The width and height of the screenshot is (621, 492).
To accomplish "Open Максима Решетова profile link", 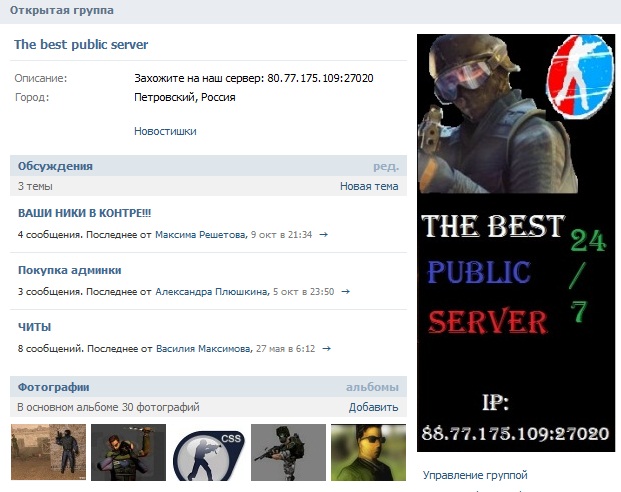I will pyautogui.click(x=200, y=235).
